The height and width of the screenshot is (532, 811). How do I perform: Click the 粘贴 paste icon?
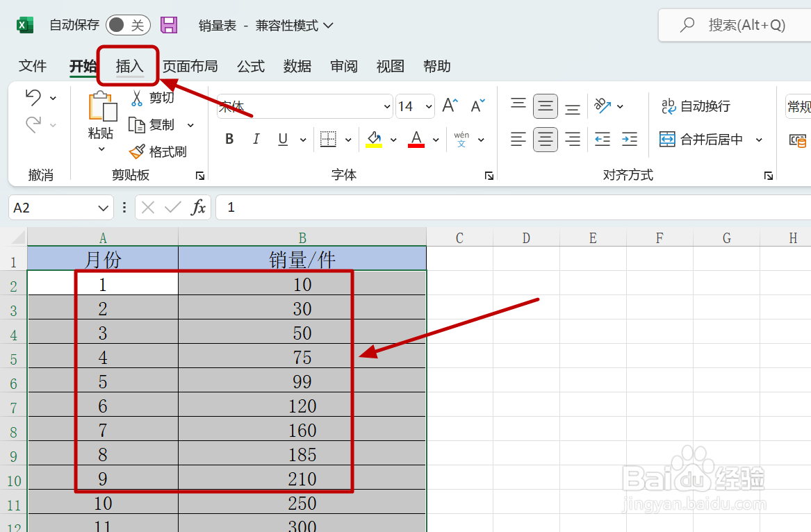[102, 107]
